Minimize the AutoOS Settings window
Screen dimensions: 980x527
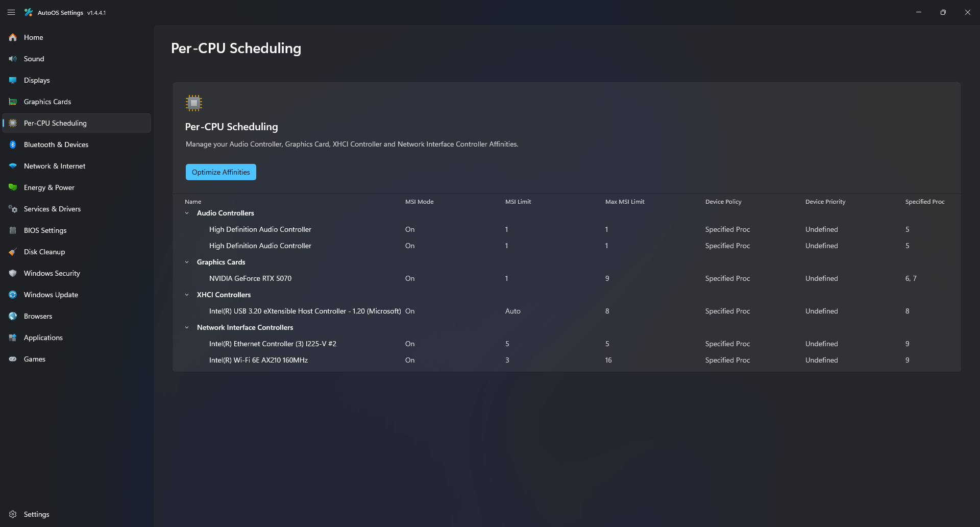[x=919, y=12]
